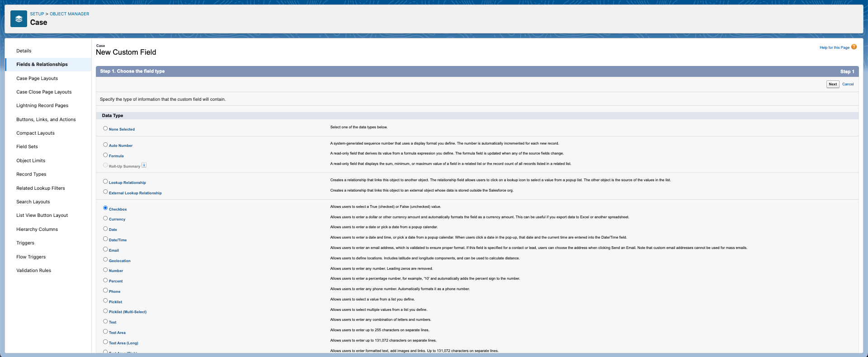Click the Geolocation label link
The width and height of the screenshot is (868, 357).
[120, 261]
